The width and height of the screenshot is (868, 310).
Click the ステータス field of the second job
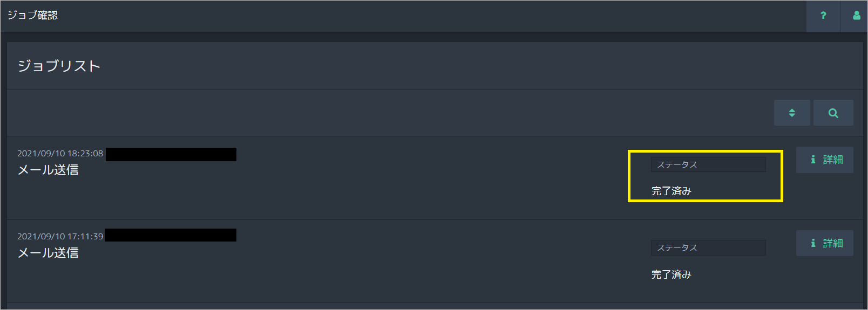(x=708, y=247)
